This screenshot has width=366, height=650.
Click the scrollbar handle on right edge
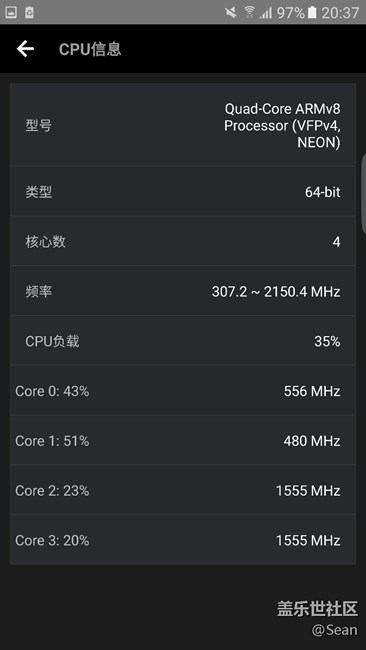click(x=364, y=194)
